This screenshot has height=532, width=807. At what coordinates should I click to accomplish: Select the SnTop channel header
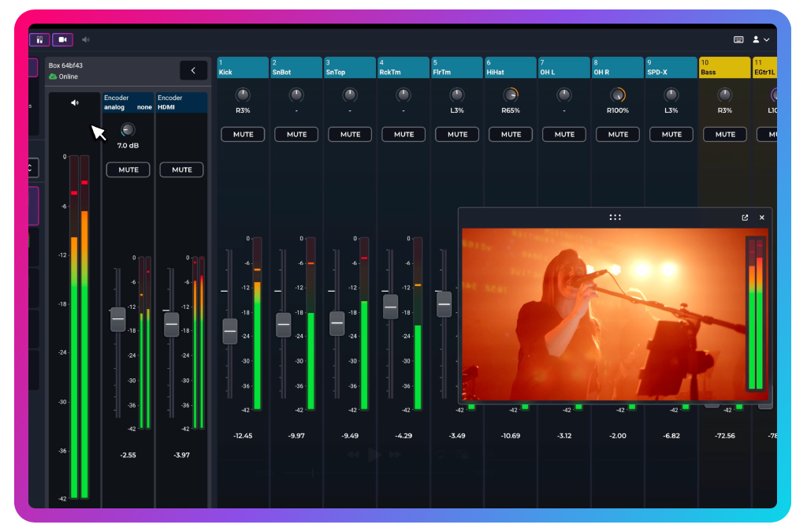(x=349, y=68)
